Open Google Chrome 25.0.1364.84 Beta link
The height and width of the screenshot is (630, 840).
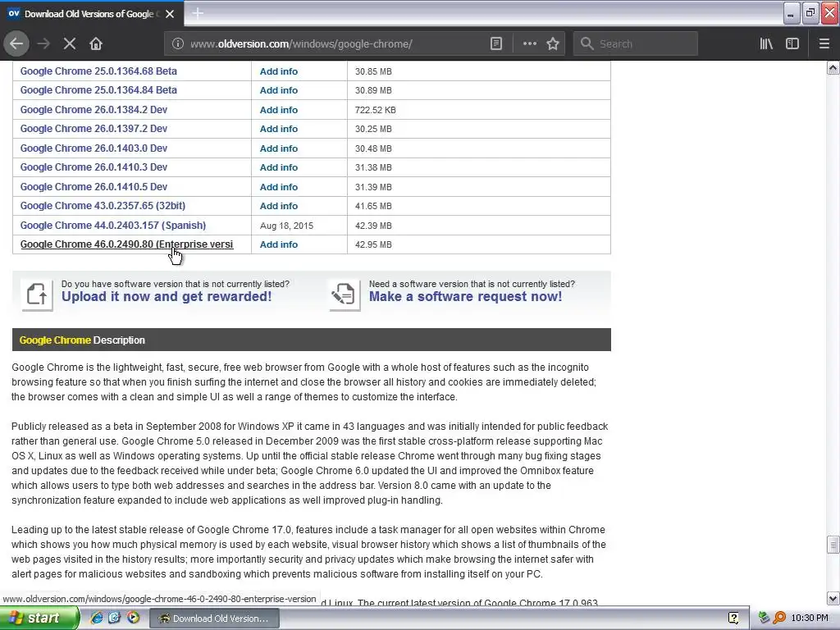click(98, 90)
